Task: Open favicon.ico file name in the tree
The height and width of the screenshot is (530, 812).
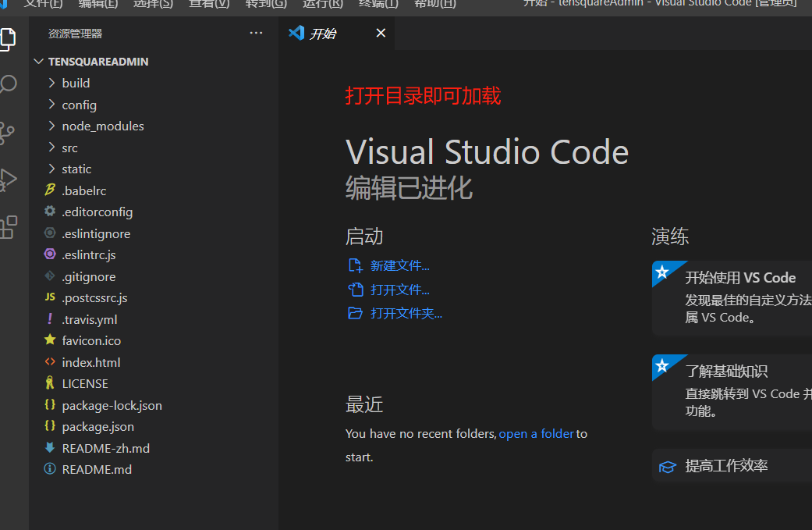Action: tap(91, 340)
